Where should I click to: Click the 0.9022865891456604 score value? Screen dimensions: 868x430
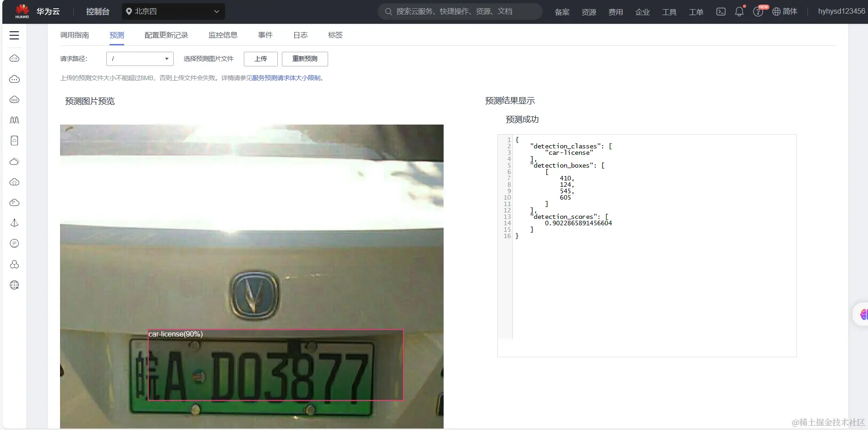point(578,223)
